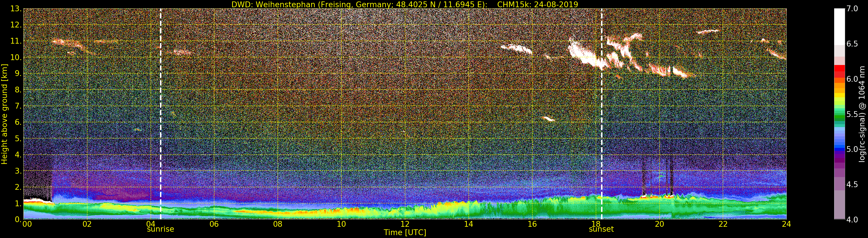Click the 'Time [UTC]' axis label
Image resolution: width=868 pixels, height=238 pixels.
pos(405,233)
